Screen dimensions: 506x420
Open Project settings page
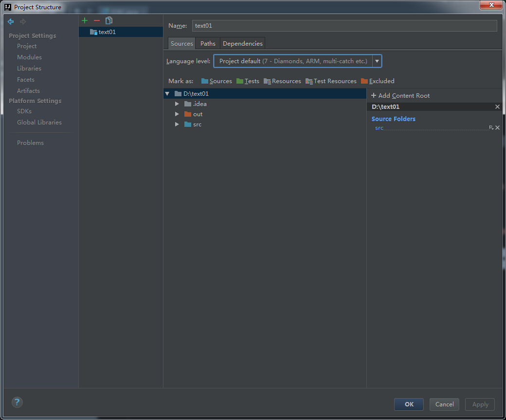tap(27, 46)
